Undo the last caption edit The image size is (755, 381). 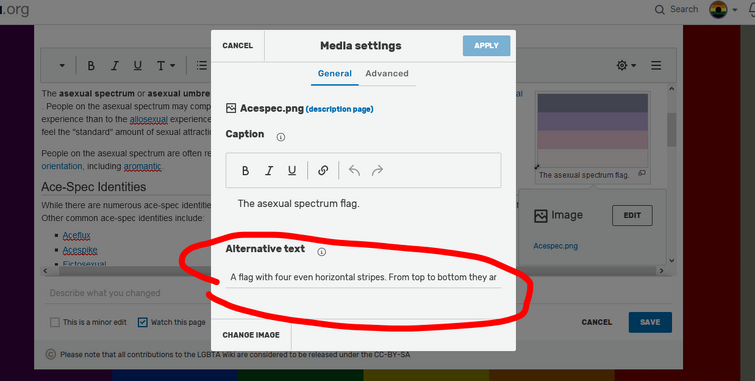coord(354,171)
